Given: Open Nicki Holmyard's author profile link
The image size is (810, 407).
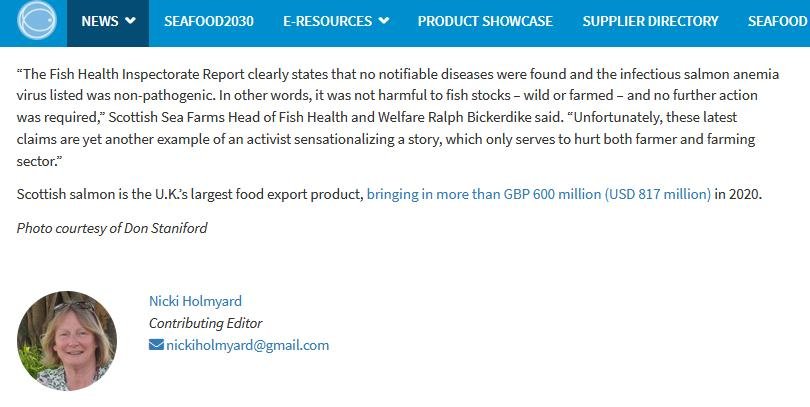Looking at the screenshot, I should tap(195, 301).
